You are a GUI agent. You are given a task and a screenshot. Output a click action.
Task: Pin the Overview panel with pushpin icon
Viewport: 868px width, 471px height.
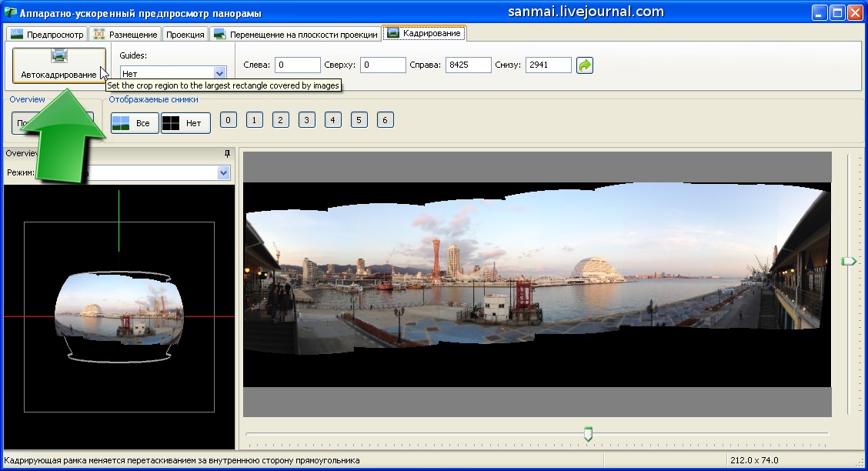click(227, 154)
